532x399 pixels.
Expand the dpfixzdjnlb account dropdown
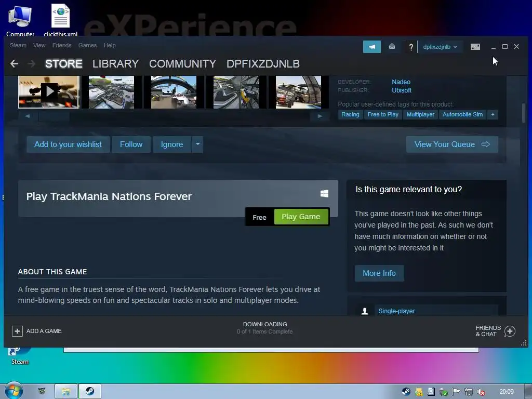pyautogui.click(x=440, y=47)
